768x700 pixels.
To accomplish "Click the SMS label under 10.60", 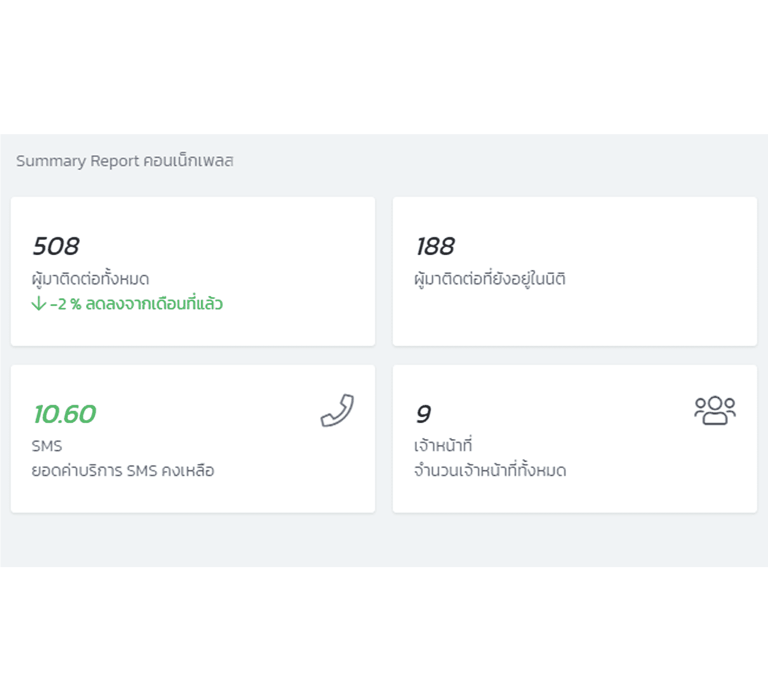I will [x=47, y=446].
